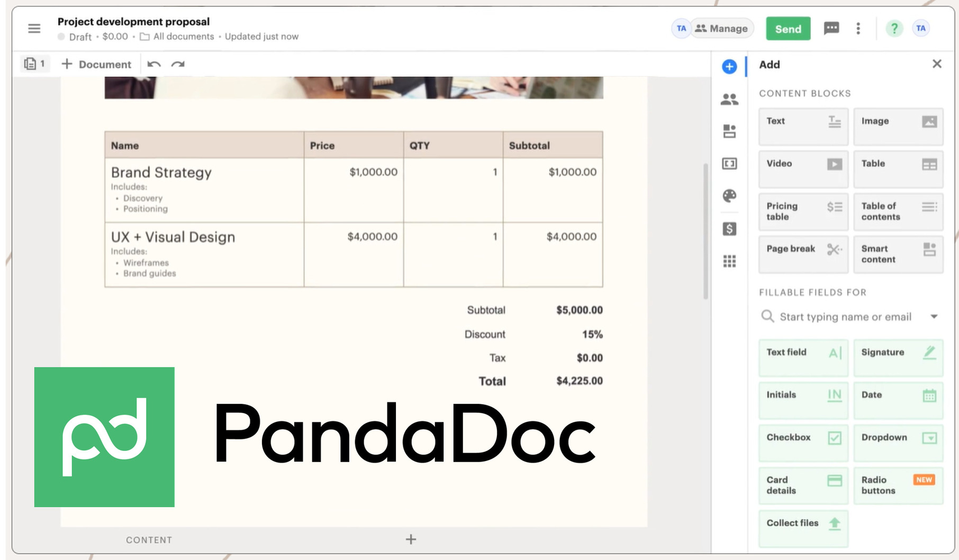The width and height of the screenshot is (959, 560).
Task: Add a Pricing table block
Action: (x=803, y=212)
